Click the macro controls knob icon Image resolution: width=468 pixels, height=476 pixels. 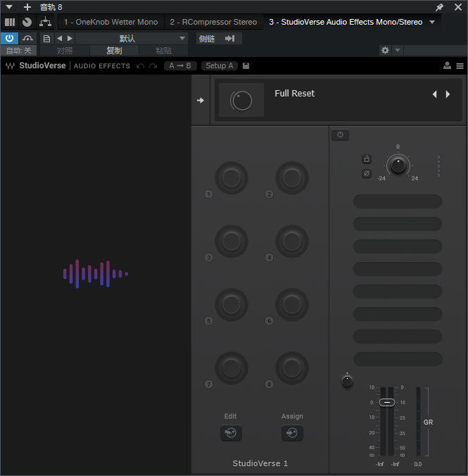27,22
